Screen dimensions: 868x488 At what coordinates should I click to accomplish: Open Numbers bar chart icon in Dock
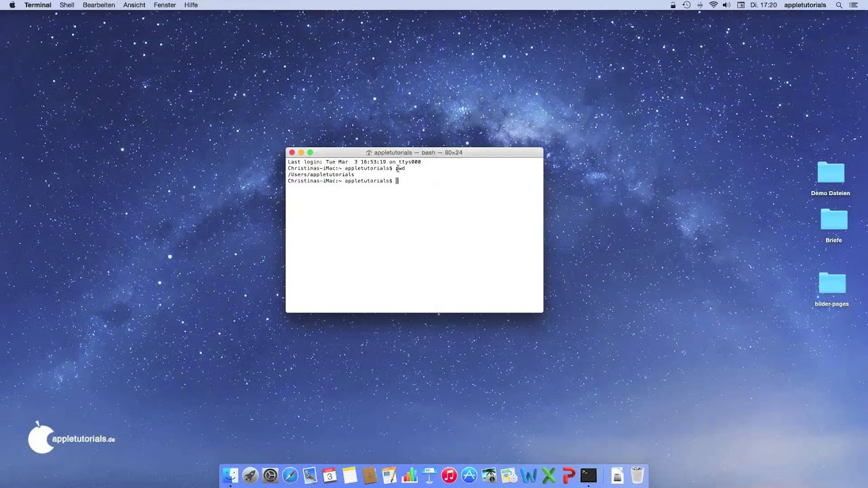pyautogui.click(x=410, y=476)
